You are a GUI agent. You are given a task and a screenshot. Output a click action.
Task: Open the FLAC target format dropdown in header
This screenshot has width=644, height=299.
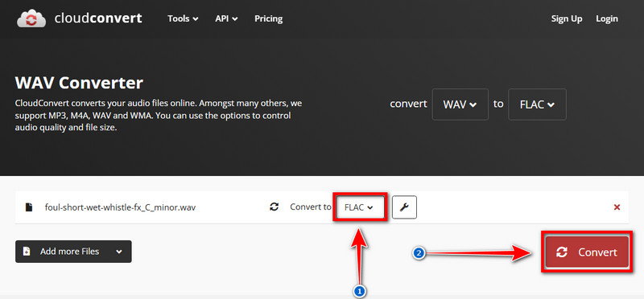click(537, 104)
